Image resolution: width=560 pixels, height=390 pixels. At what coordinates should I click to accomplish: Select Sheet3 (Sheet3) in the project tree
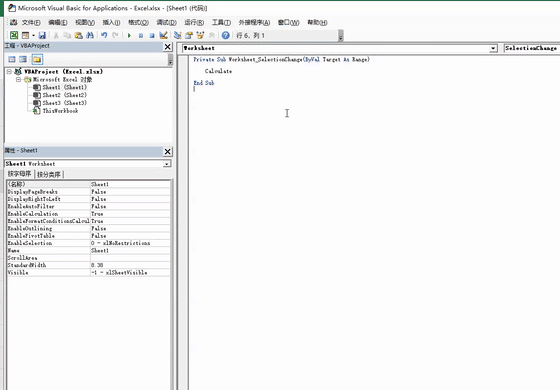65,103
